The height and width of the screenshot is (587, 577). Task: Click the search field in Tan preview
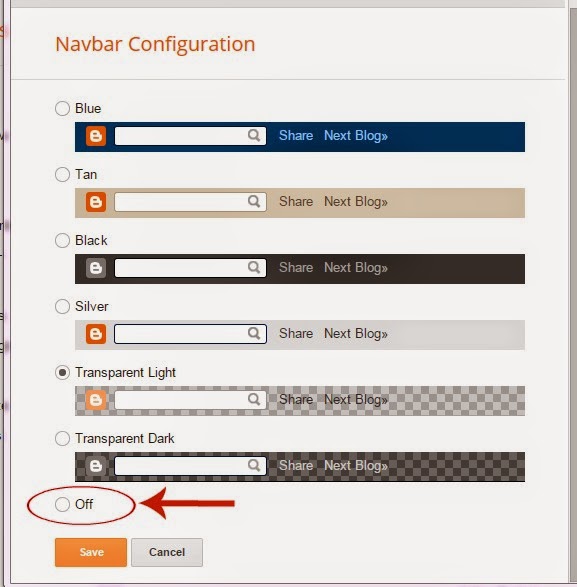point(190,202)
